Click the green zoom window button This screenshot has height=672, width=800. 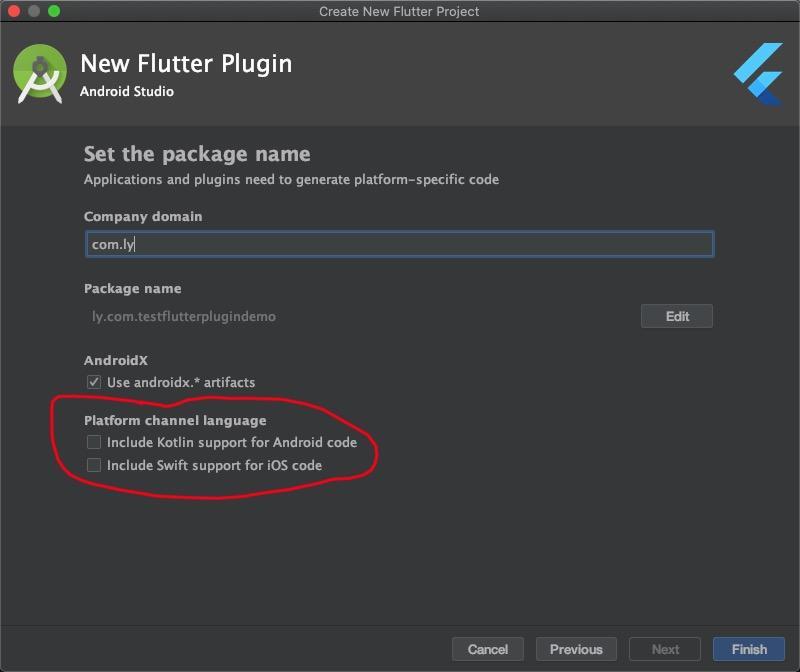pos(54,11)
